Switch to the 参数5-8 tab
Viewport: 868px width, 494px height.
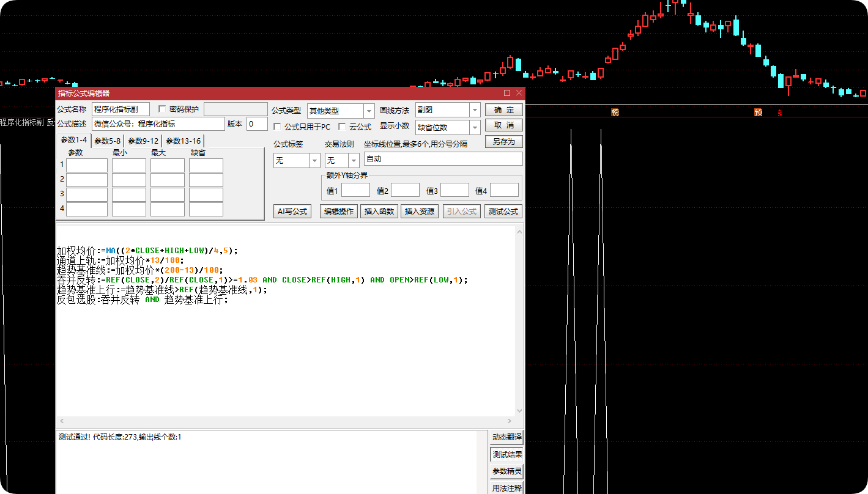(x=108, y=141)
